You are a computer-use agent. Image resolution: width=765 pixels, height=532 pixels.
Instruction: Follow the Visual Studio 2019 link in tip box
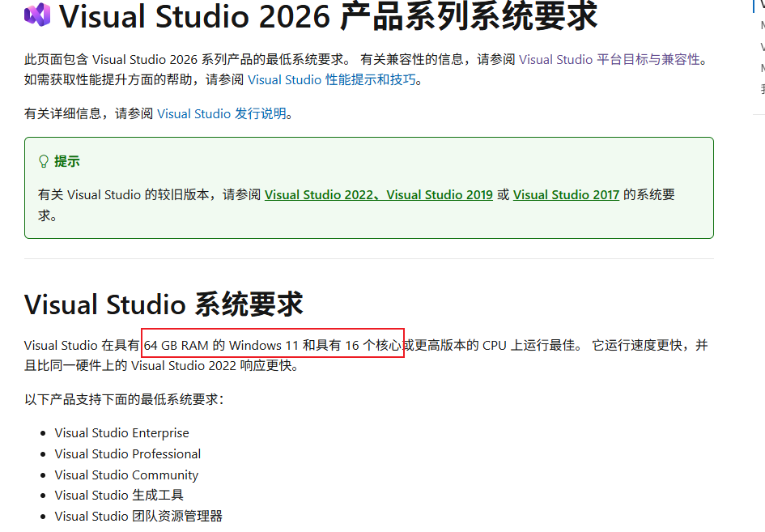tap(440, 194)
